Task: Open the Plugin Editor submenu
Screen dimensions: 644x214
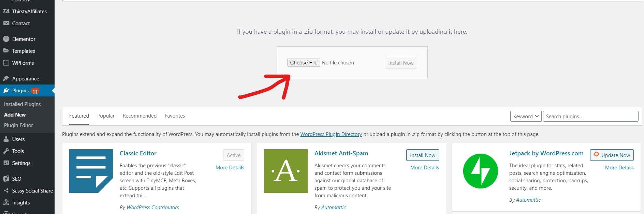Action: point(18,125)
